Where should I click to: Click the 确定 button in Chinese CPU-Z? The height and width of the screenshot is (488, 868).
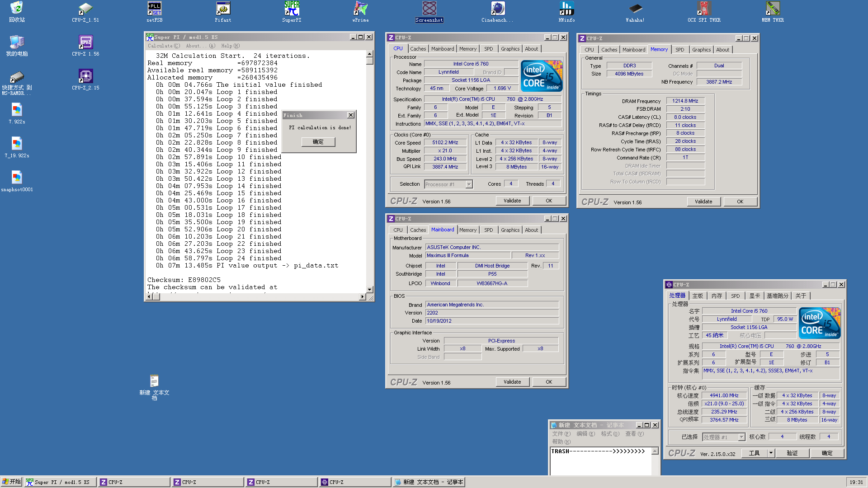[x=827, y=453]
